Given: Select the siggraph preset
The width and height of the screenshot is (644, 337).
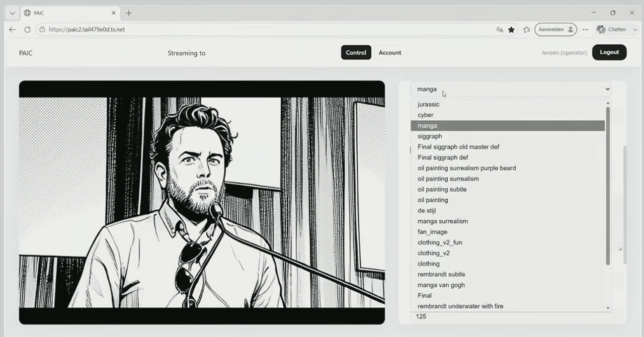Looking at the screenshot, I should coord(508,136).
